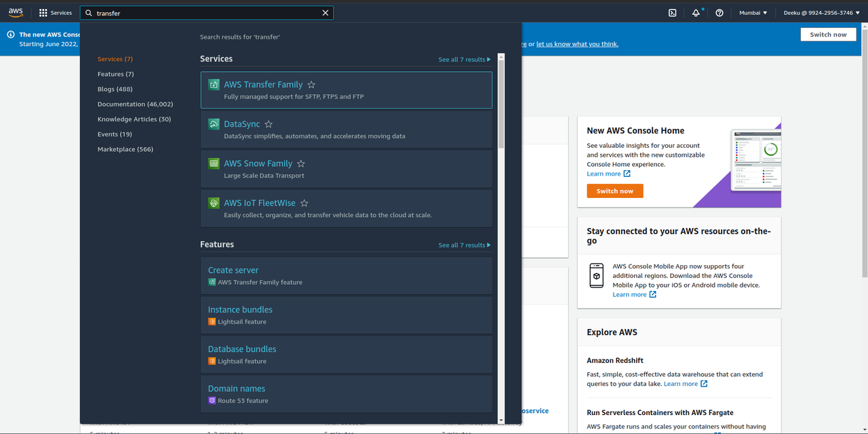
Task: Open the notifications bell icon
Action: [x=696, y=13]
